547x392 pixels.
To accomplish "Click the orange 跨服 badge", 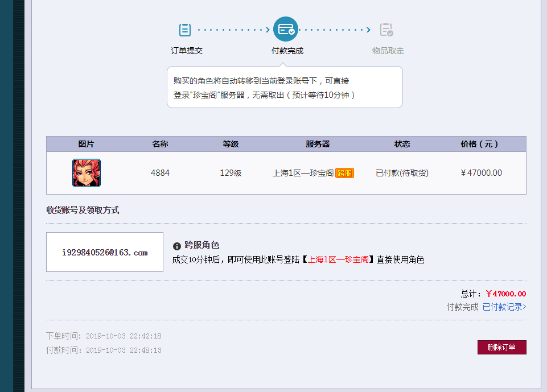I will point(345,173).
